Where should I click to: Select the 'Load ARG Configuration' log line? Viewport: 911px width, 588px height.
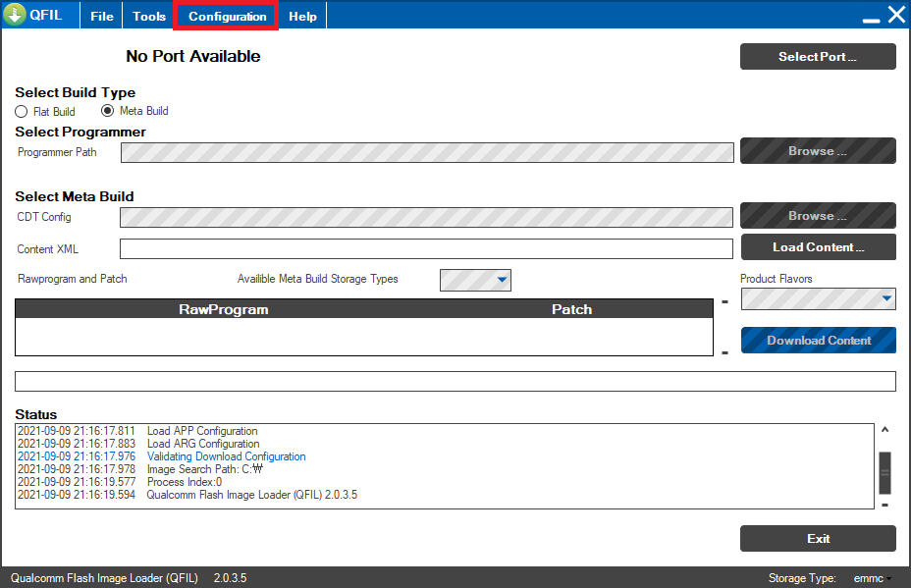click(x=138, y=444)
